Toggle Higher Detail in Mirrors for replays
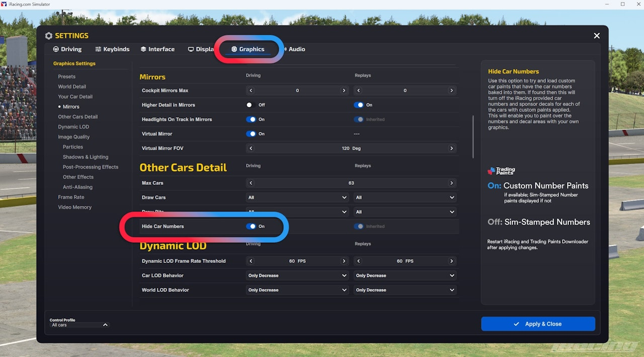Viewport: 644px width, 357px height. click(359, 105)
